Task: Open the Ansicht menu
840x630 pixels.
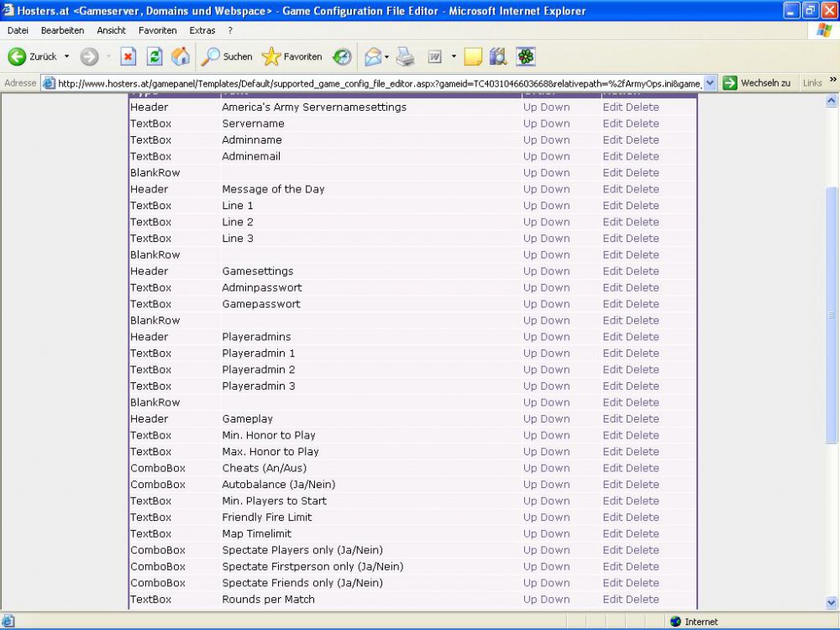Action: [111, 30]
